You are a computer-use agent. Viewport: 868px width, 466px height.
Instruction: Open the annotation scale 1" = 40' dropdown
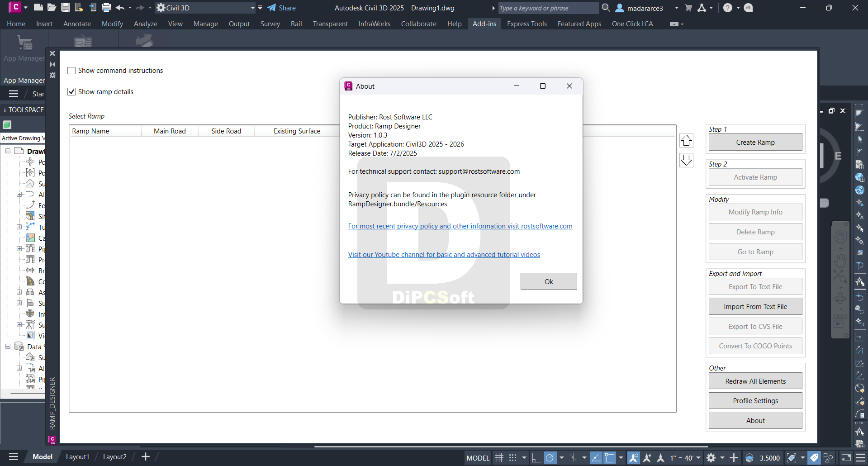pyautogui.click(x=685, y=458)
